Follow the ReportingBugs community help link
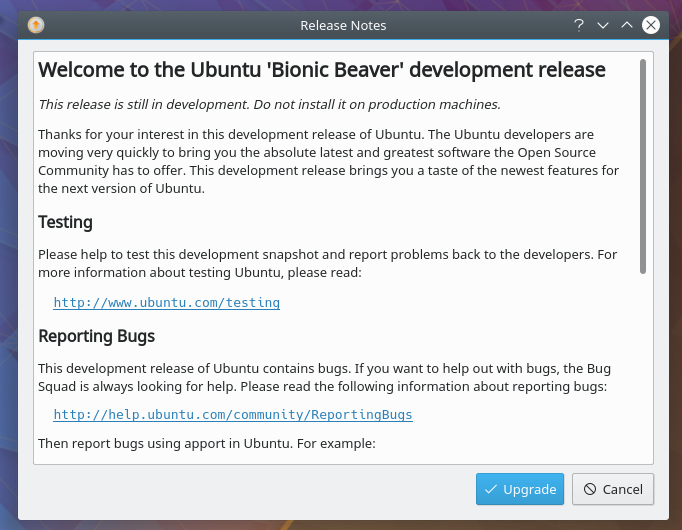The width and height of the screenshot is (682, 530). click(232, 414)
